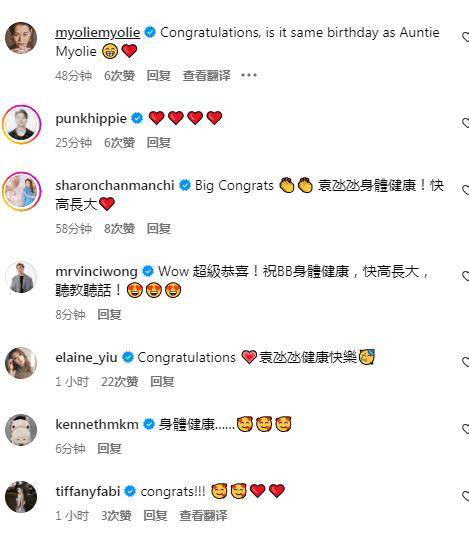The width and height of the screenshot is (469, 535).
Task: Like kennethmkm's comment with the heart icon
Action: coord(466,429)
